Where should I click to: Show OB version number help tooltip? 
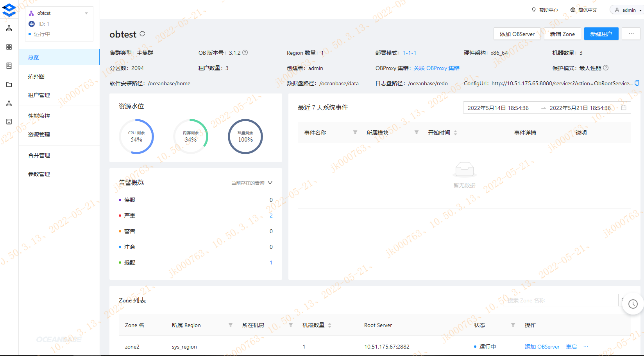tap(245, 52)
